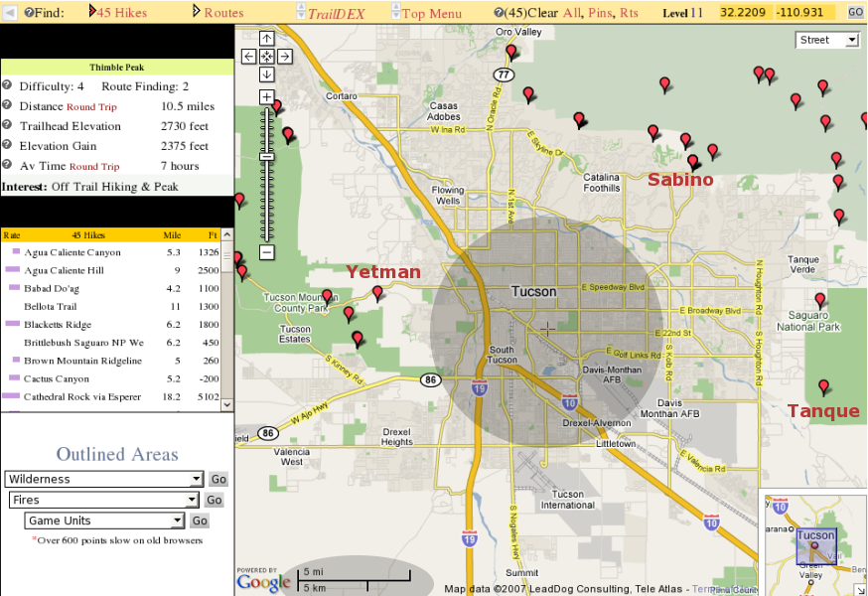868x596 pixels.
Task: Select Brown Mountain Ridgeline hike
Action: [110, 361]
